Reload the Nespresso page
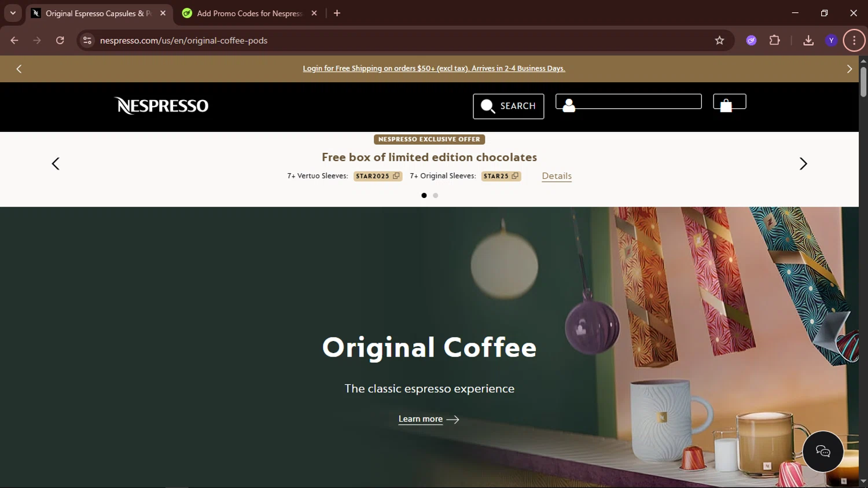The width and height of the screenshot is (868, 488). pos(60,41)
